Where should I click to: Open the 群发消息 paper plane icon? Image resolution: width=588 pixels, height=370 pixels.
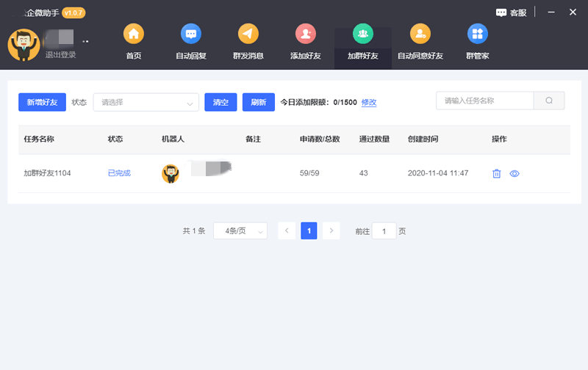click(x=248, y=34)
